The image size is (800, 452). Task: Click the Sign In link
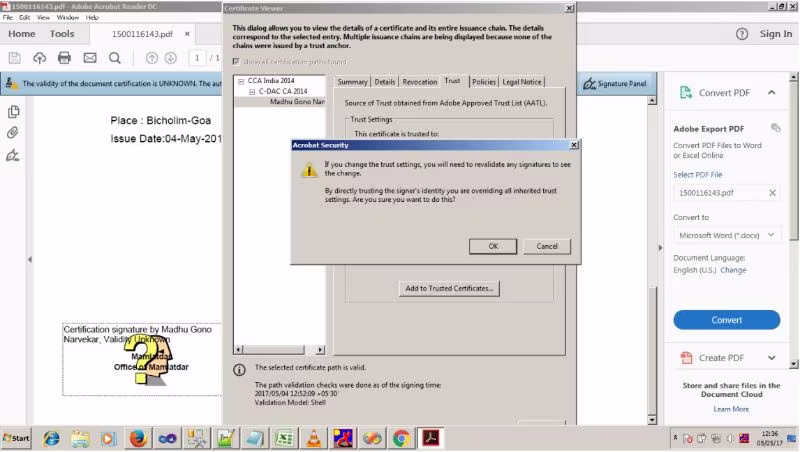[776, 34]
